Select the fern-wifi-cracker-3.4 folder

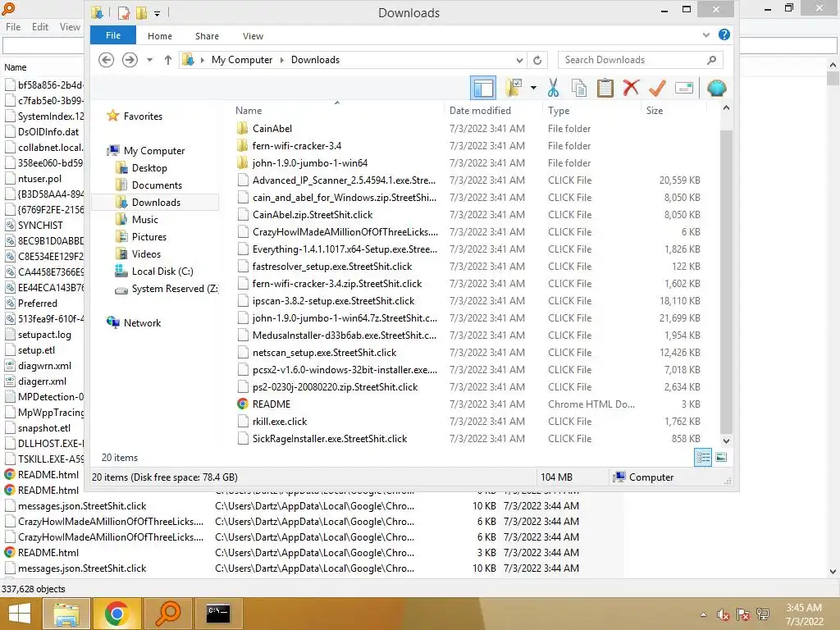[x=297, y=146]
